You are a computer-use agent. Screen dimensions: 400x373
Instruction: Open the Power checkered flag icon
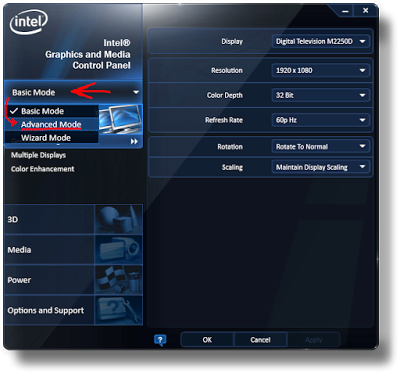point(119,280)
